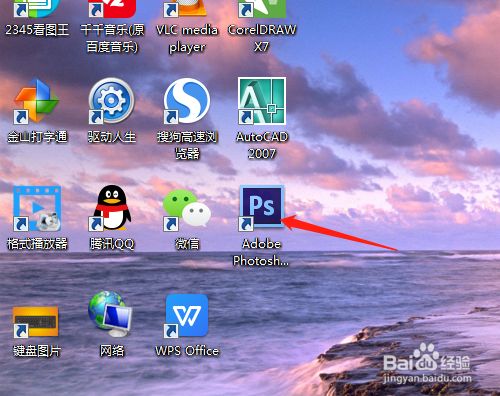
Task: Click the '金山打字通' label text
Action: click(x=37, y=137)
